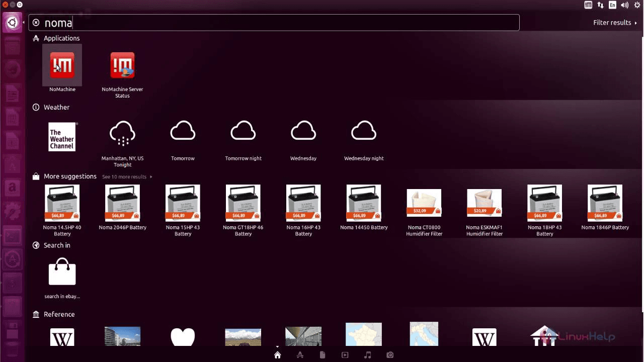Expand Filter results panel
The width and height of the screenshot is (644, 362).
coord(615,23)
